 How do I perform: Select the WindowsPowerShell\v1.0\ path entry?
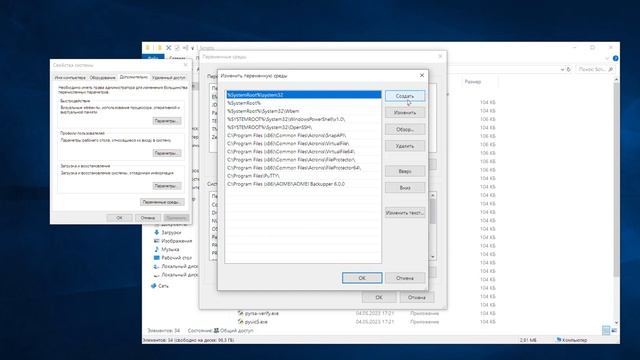(304, 119)
